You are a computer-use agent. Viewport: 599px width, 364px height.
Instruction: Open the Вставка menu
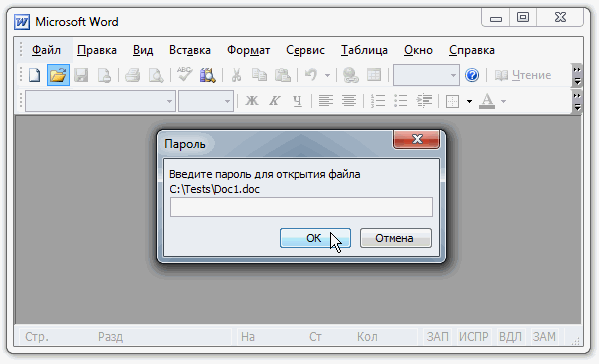(x=190, y=50)
